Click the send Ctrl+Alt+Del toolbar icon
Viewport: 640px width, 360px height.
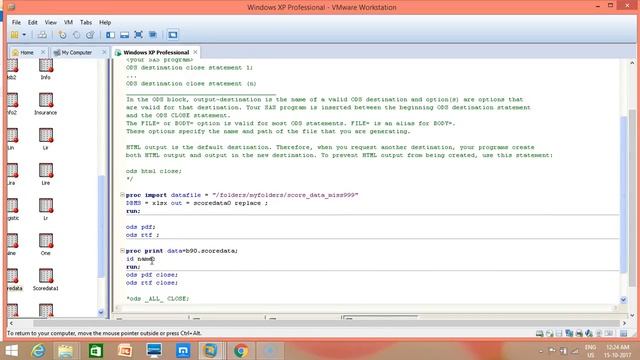42,35
